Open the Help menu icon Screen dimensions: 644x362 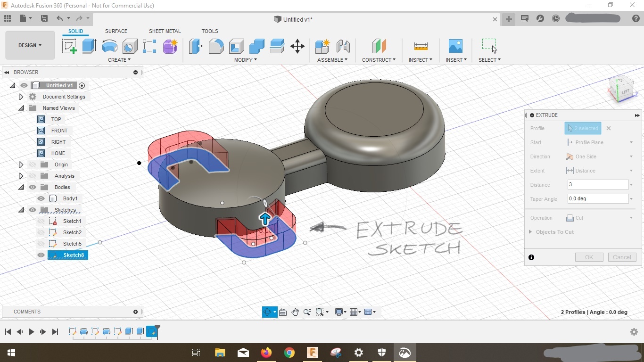pos(636,18)
